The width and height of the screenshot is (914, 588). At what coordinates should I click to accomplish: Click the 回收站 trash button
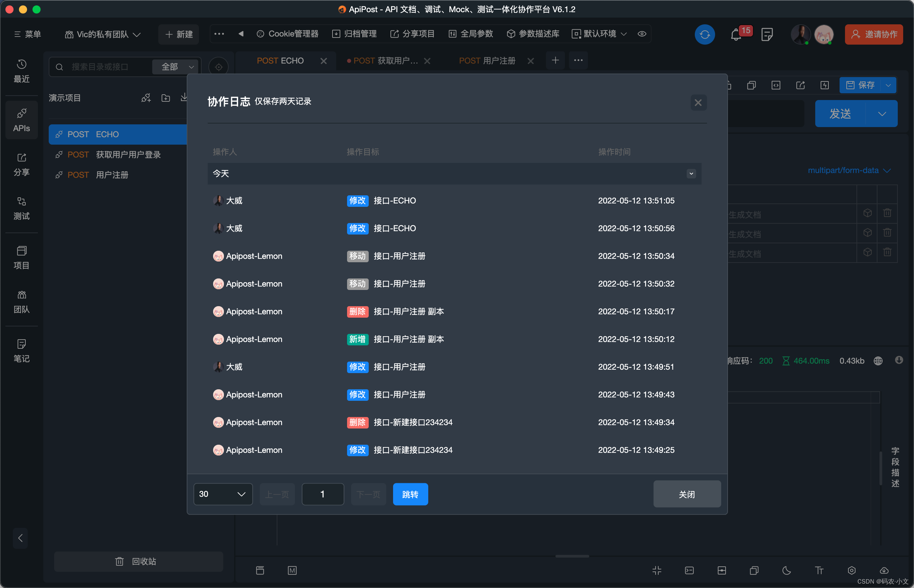click(x=138, y=561)
